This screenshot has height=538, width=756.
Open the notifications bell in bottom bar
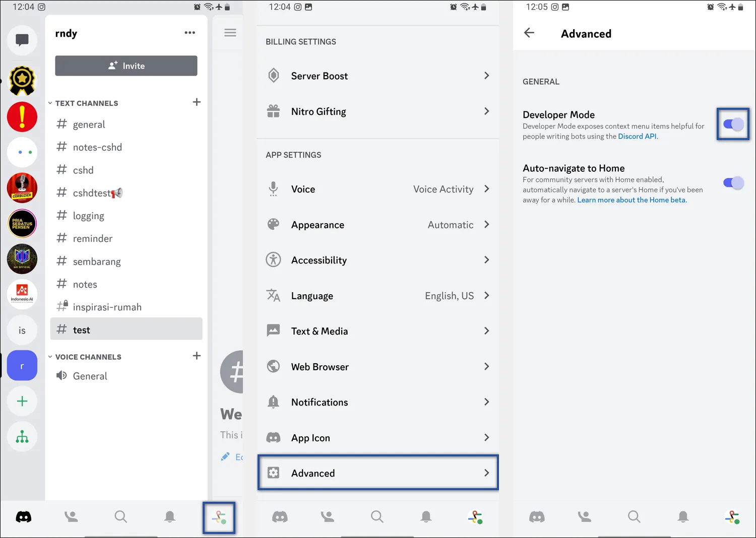[169, 516]
